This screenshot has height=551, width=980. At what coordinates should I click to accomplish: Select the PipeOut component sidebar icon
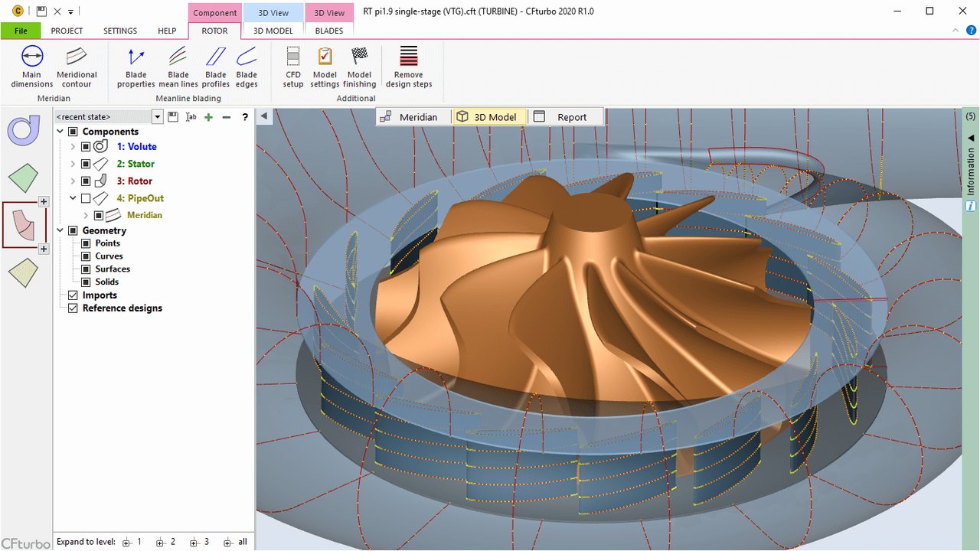[24, 272]
